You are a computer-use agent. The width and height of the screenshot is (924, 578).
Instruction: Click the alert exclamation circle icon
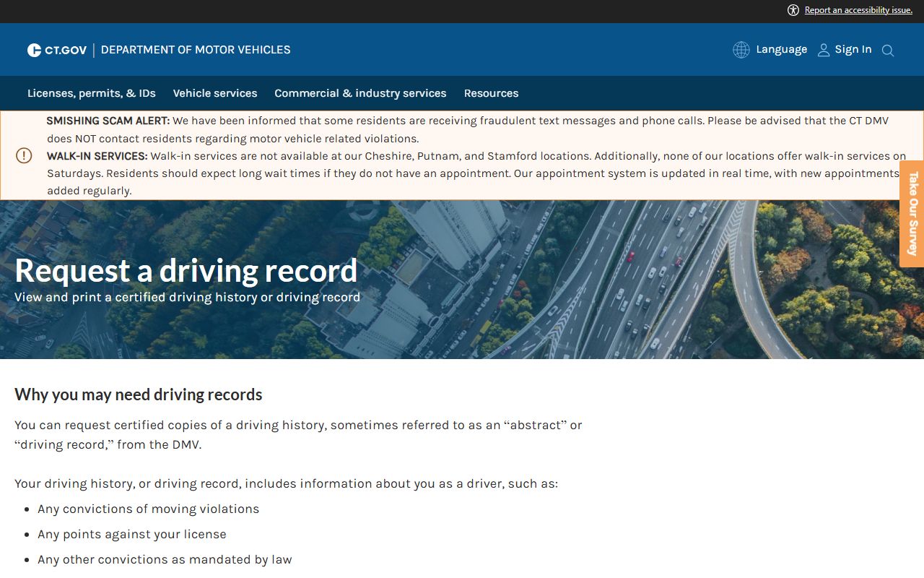[x=24, y=155]
